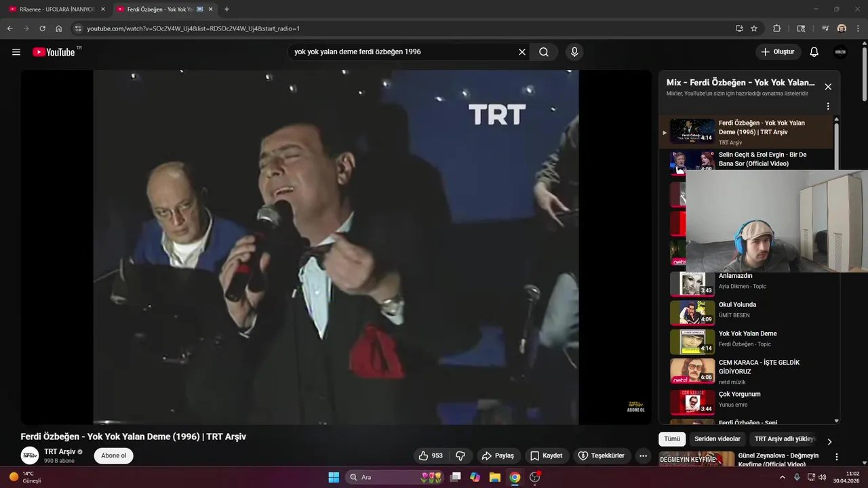The width and height of the screenshot is (868, 488).
Task: Close the RRaenee browser tab
Action: pyautogui.click(x=103, y=9)
